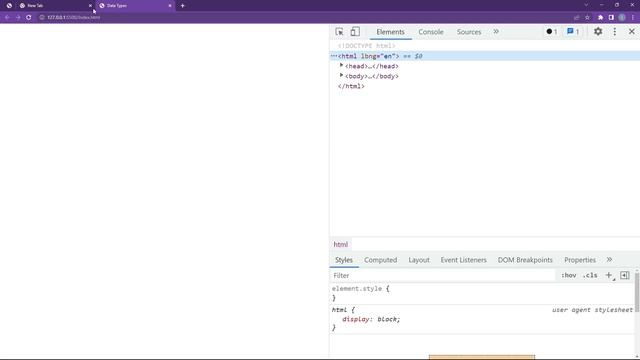Go back with the browser back arrow
The image size is (640, 360).
(x=7, y=17)
